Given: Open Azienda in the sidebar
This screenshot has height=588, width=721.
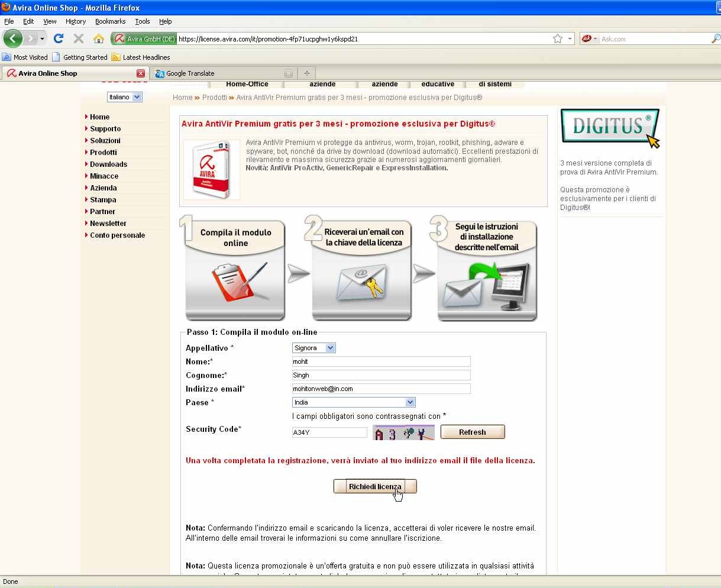Looking at the screenshot, I should 104,188.
